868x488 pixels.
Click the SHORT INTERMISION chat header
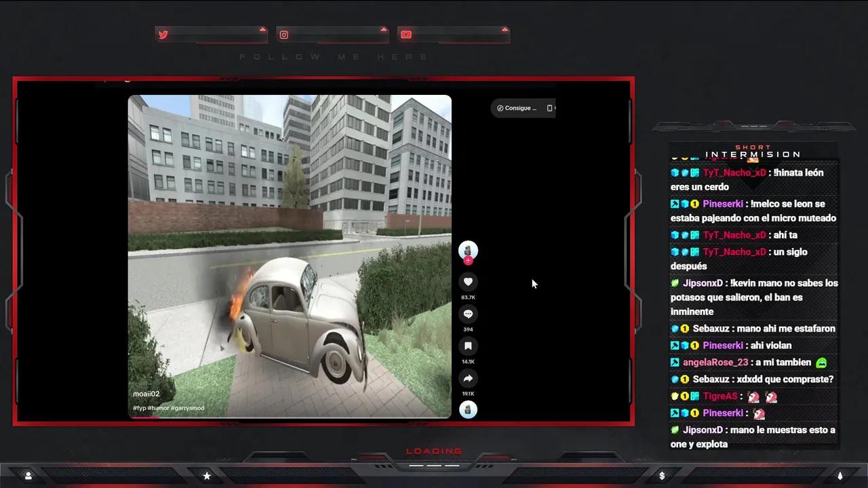coord(753,151)
